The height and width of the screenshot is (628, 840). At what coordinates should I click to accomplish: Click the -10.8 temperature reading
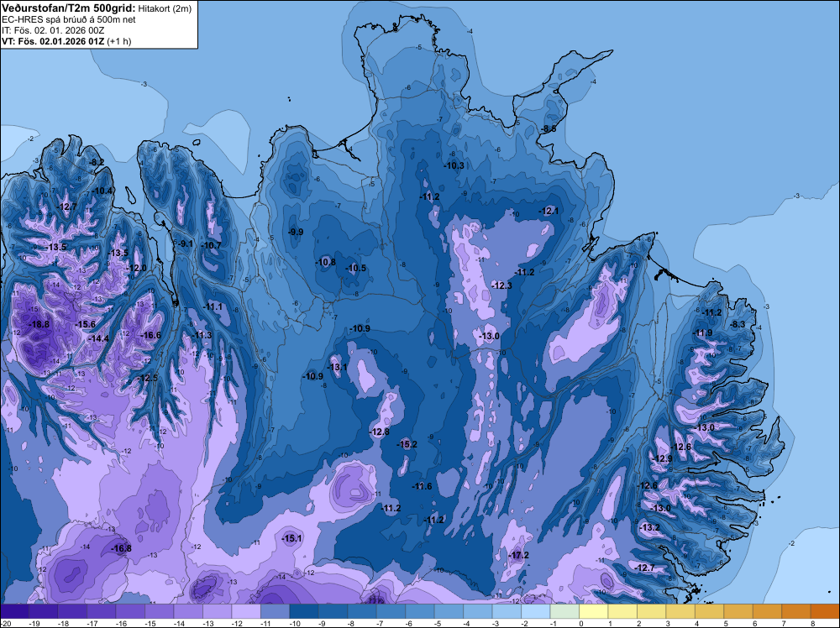[326, 262]
